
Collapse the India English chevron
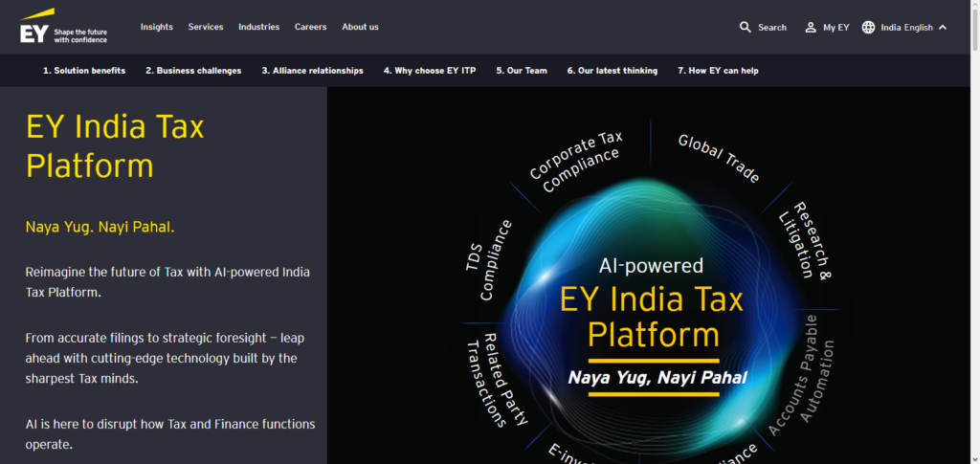point(943,27)
